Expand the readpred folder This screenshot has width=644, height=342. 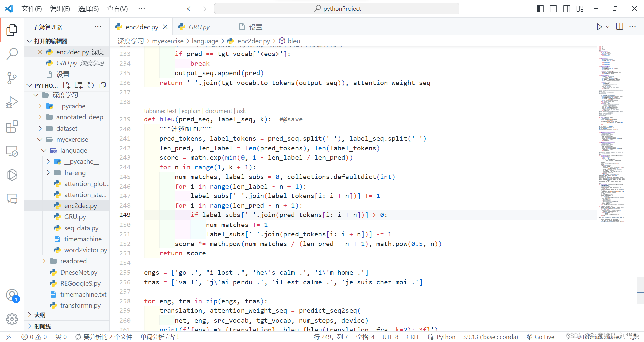[44, 261]
